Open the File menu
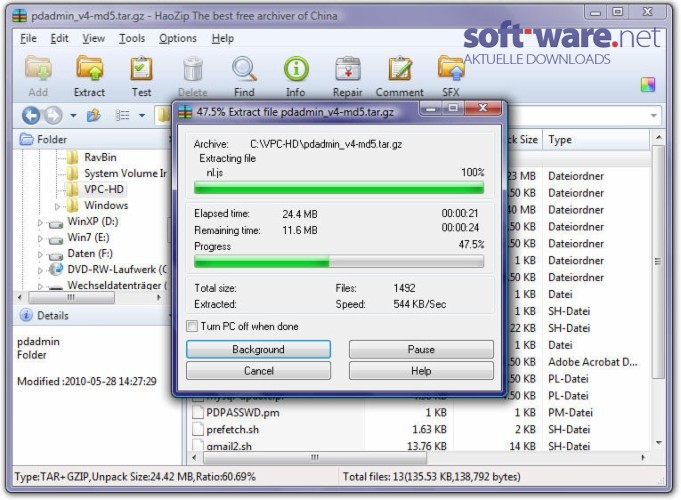Image resolution: width=681 pixels, height=500 pixels. 28,39
